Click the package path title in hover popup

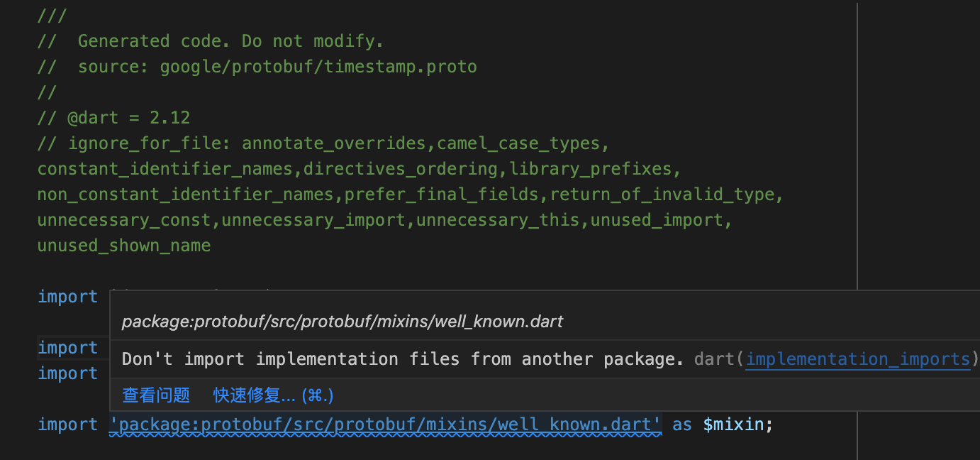(343, 321)
